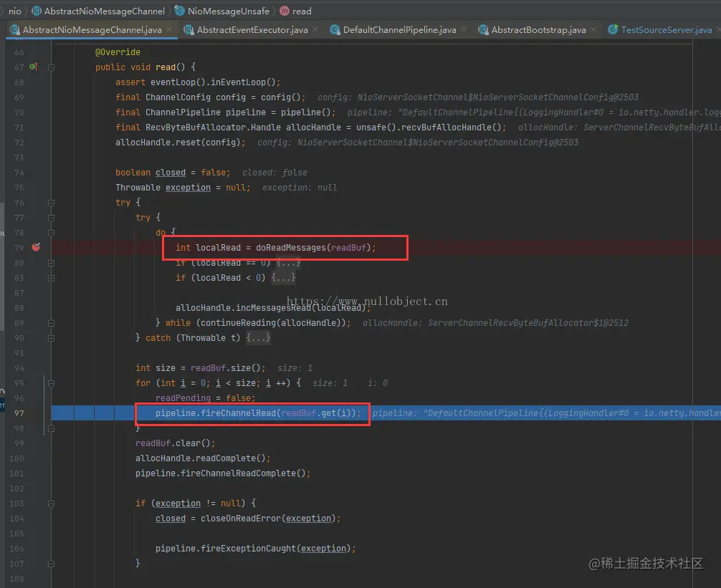The height and width of the screenshot is (588, 721).
Task: Click the TestSourceServer.java tab class icon
Action: click(613, 30)
